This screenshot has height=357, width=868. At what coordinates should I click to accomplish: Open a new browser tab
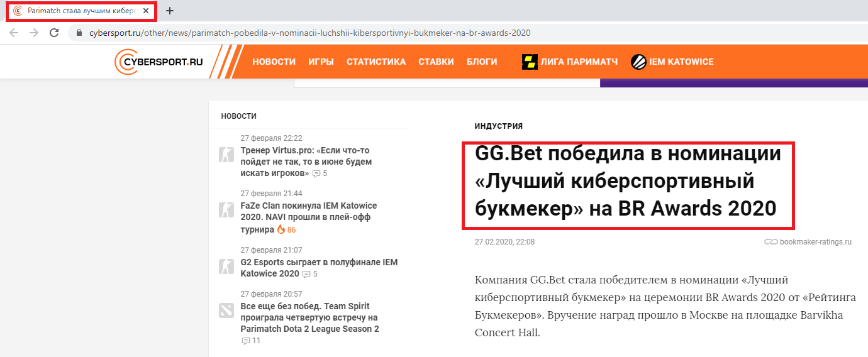169,11
